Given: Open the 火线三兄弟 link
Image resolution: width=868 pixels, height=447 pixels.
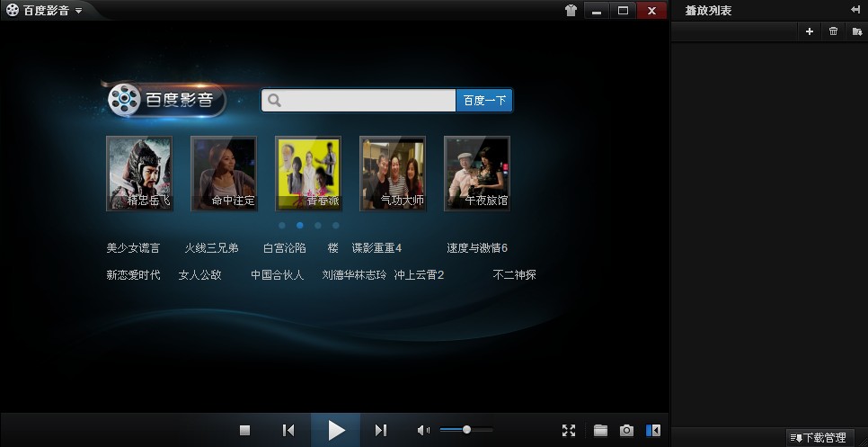Looking at the screenshot, I should (x=211, y=248).
